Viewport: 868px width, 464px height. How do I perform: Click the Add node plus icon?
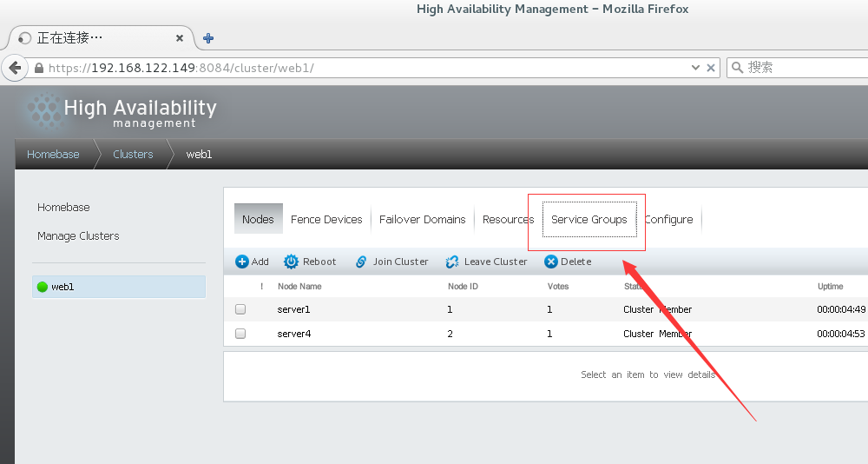click(x=242, y=262)
